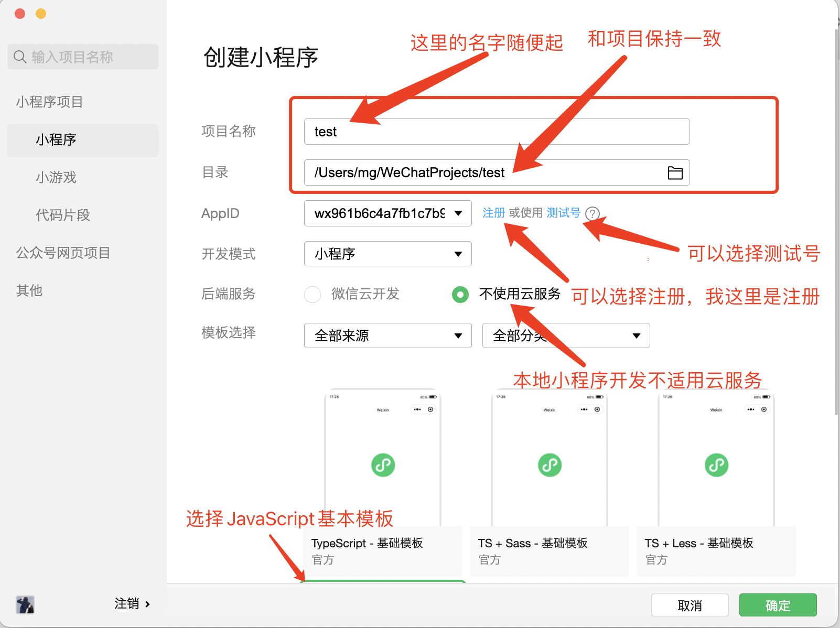840x628 pixels.
Task: Click the mini program logo in TS + Less template
Action: (x=717, y=465)
